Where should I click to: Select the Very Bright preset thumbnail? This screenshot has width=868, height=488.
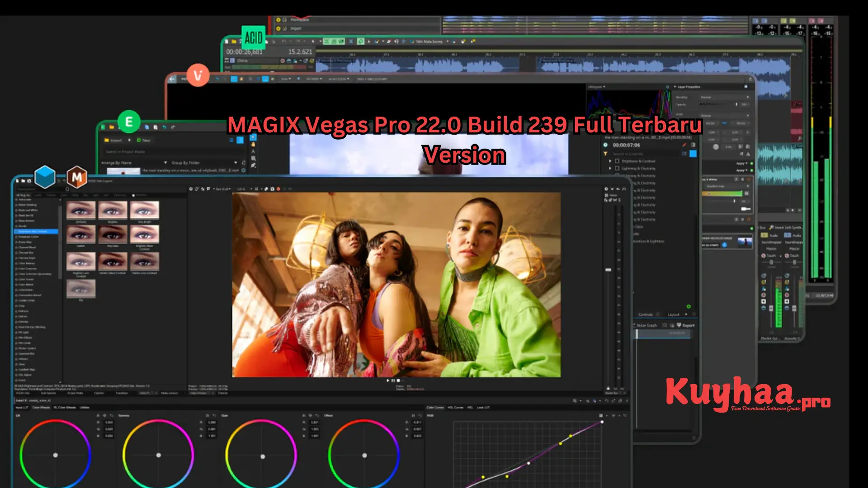coord(145,210)
